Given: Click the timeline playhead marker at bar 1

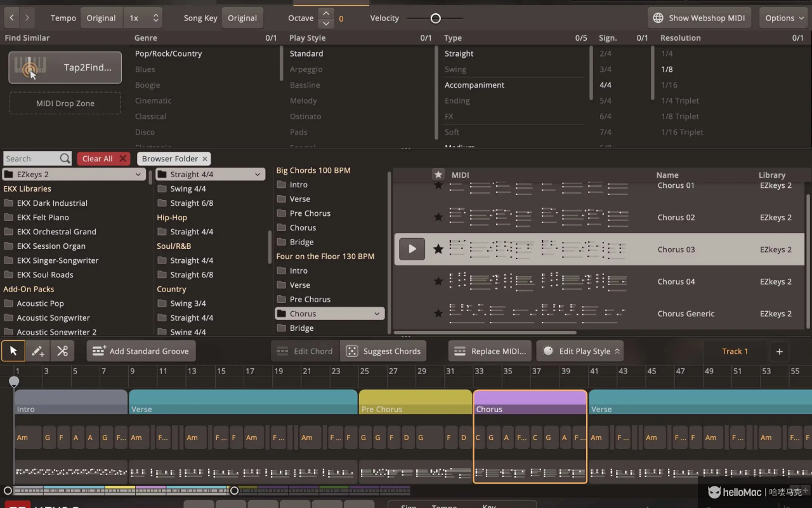Looking at the screenshot, I should 14,382.
